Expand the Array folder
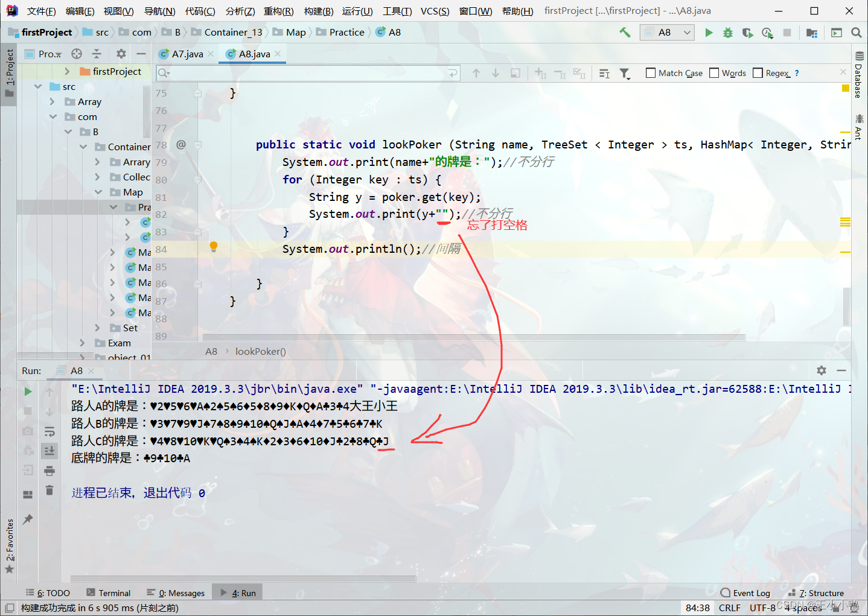Image resolution: width=868 pixels, height=616 pixels. coord(53,102)
